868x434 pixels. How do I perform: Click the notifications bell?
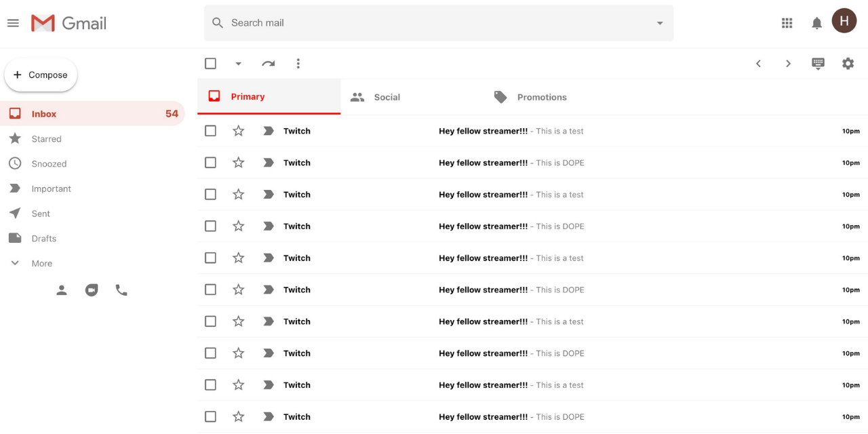[x=816, y=22]
